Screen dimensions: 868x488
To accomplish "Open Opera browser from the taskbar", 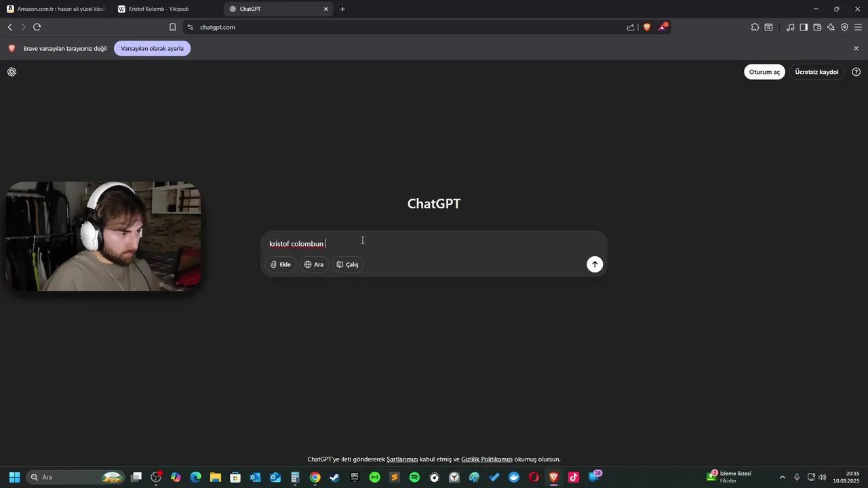I will [x=534, y=477].
